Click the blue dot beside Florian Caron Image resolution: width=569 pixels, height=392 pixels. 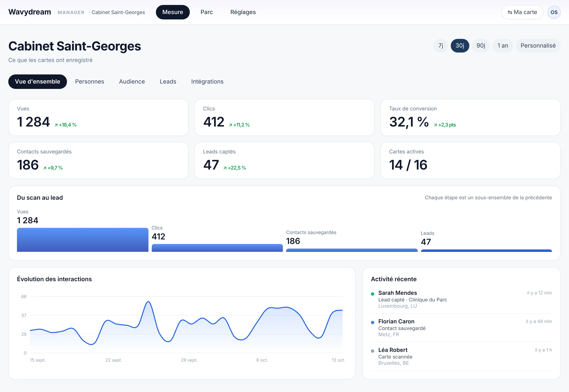click(x=373, y=322)
